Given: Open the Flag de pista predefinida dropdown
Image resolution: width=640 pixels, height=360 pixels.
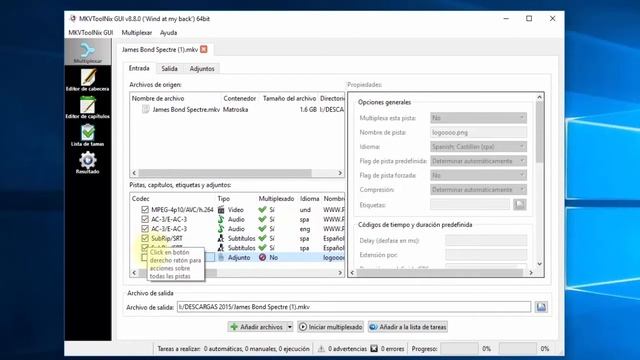Looking at the screenshot, I should (478, 161).
